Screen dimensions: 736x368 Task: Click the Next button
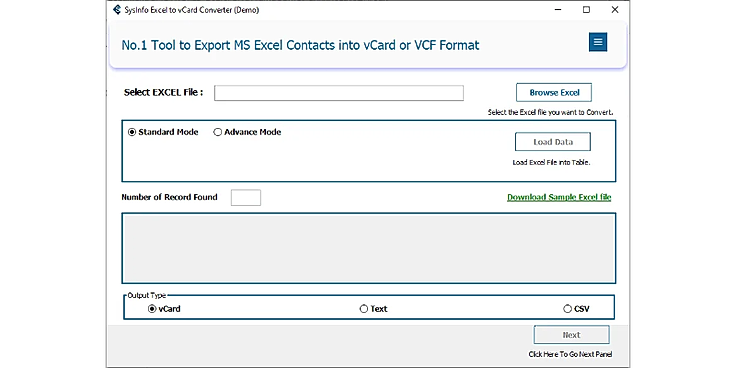pyautogui.click(x=571, y=335)
